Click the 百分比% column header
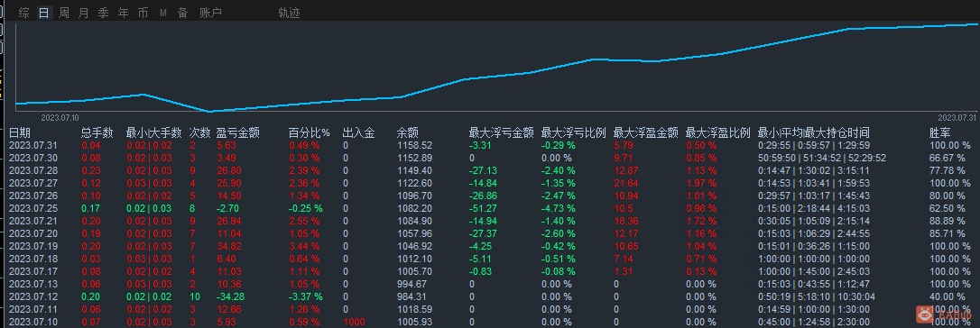980x328 pixels. [310, 132]
